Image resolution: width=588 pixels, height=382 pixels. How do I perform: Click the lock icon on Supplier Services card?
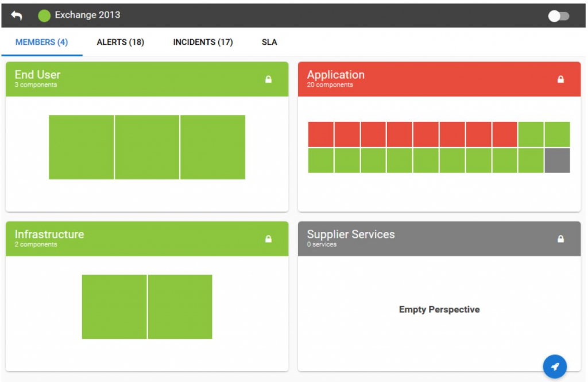(560, 238)
